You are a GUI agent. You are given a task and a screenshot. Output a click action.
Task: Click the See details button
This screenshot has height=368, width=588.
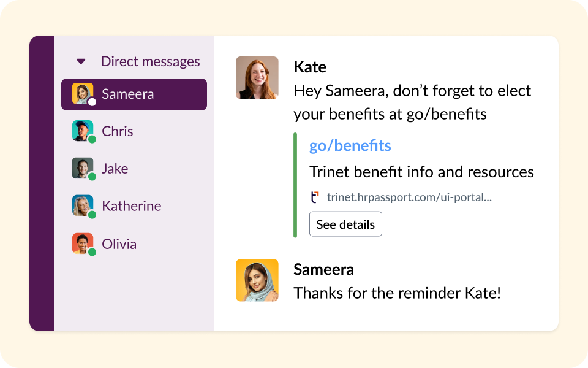click(345, 224)
